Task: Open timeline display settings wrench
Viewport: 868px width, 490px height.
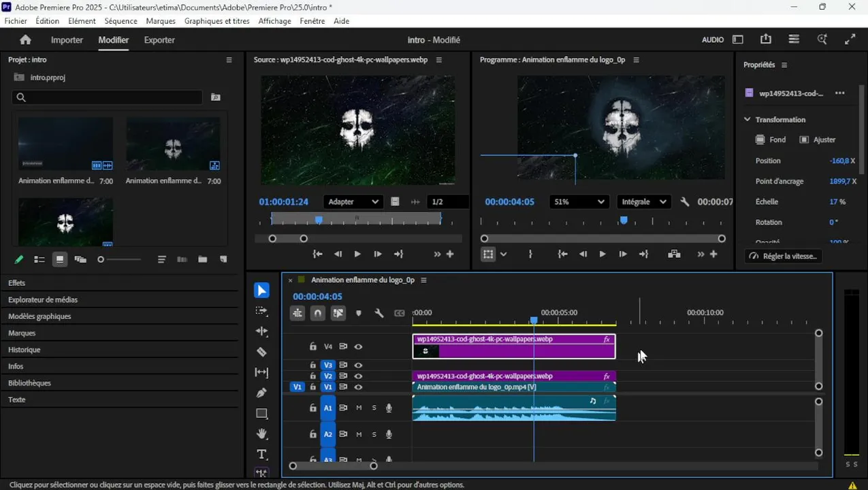Action: click(379, 313)
